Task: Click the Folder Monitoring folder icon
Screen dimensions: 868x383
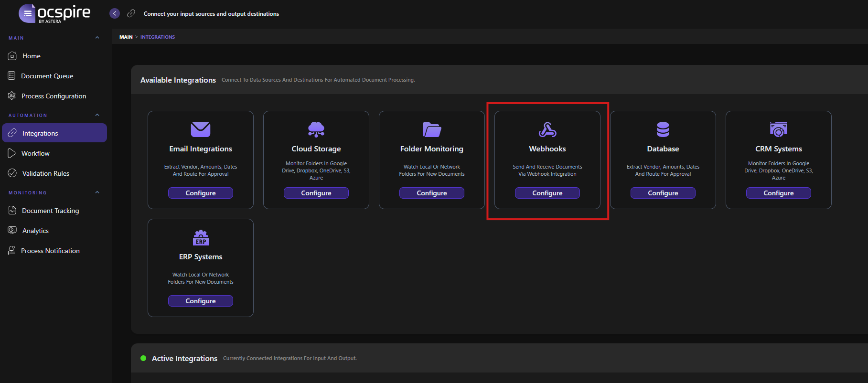Action: (x=432, y=129)
